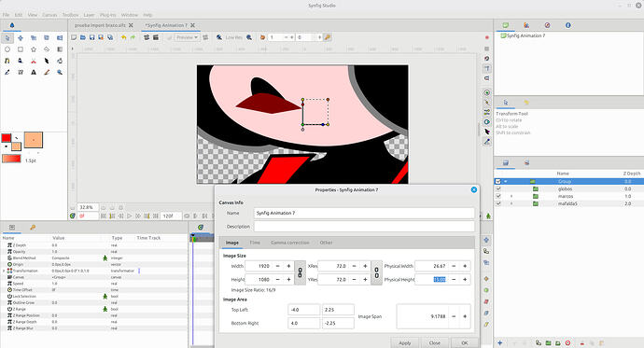Toggle Low Res rendering button
This screenshot has width=644, height=348.
233,37
